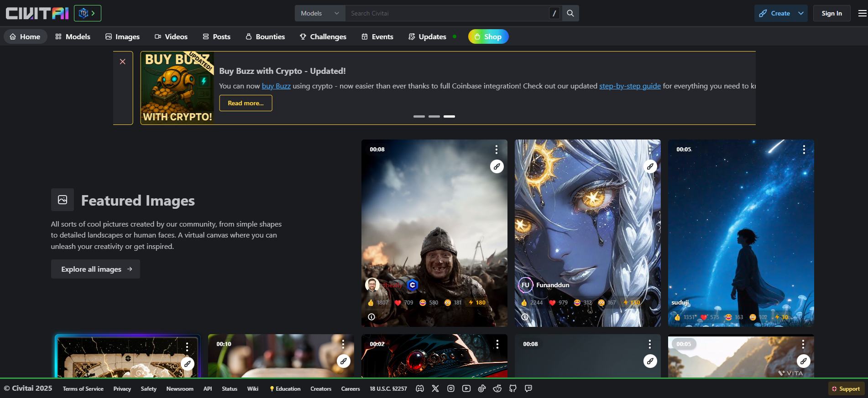The width and height of the screenshot is (868, 398).
Task: Select the Home tab
Action: 26,36
